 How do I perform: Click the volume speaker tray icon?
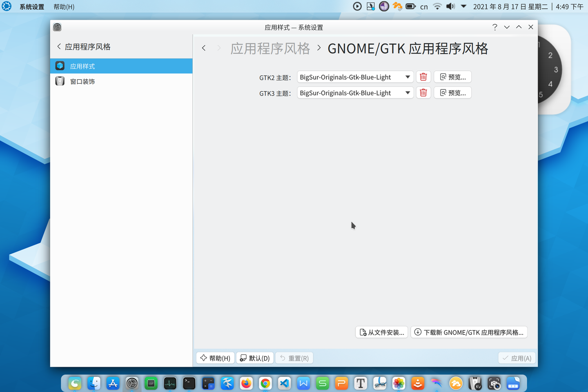(x=450, y=6)
